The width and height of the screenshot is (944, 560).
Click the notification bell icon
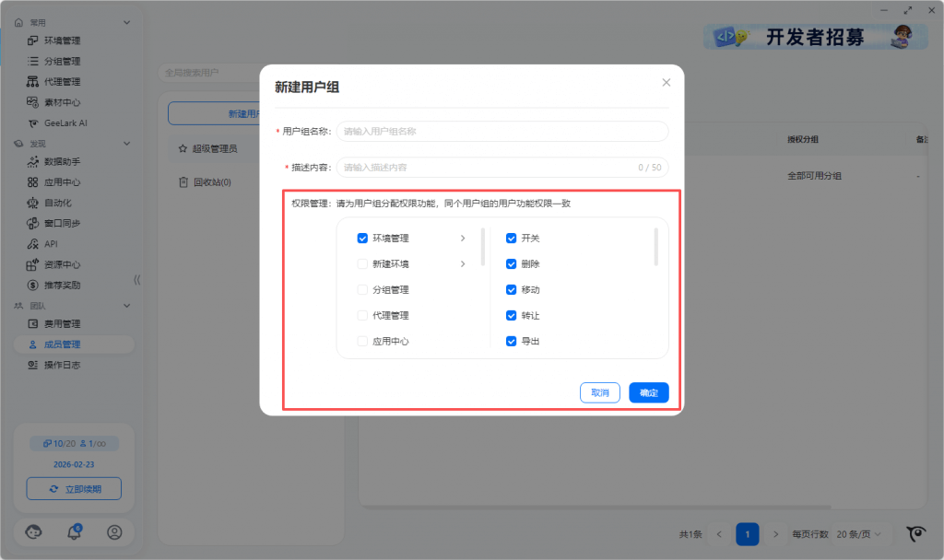click(x=75, y=532)
